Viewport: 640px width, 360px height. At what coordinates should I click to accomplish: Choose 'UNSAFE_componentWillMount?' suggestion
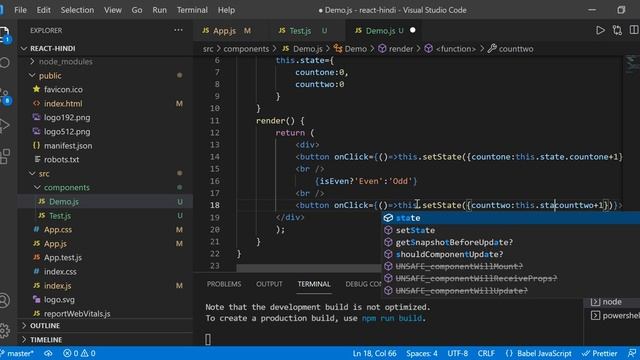pyautogui.click(x=511, y=267)
